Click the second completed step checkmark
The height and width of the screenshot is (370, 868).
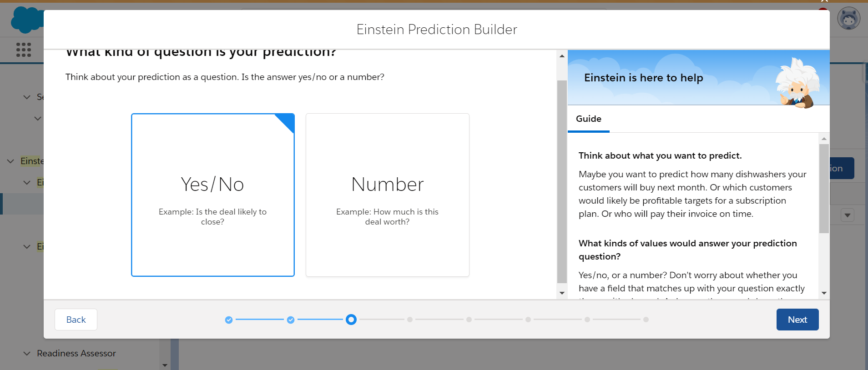tap(291, 320)
